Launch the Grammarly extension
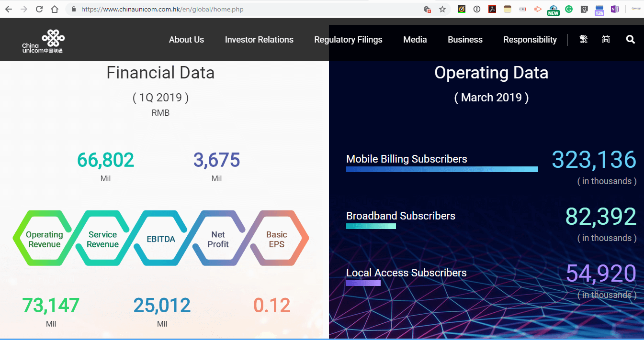The height and width of the screenshot is (340, 644). 568,9
